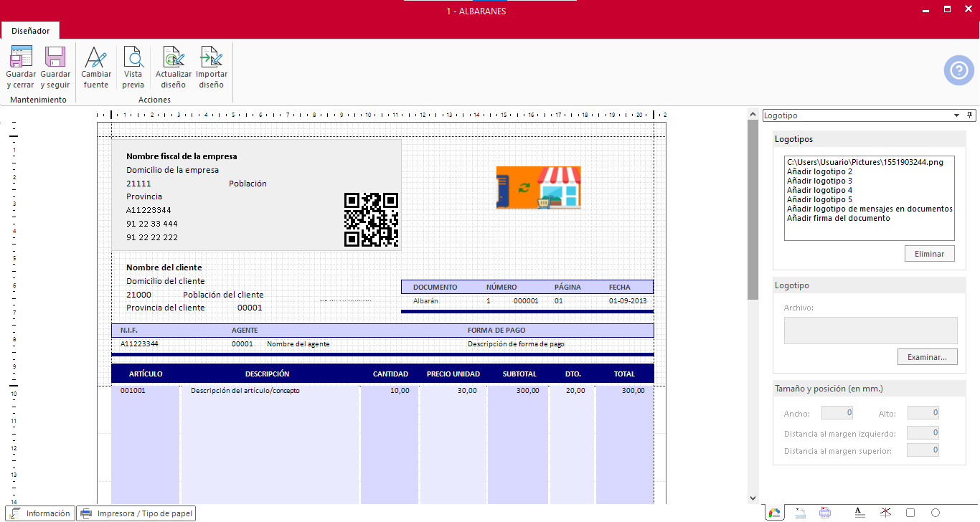Open Vista previa preview
Viewport: 980px width, 522px height.
click(x=133, y=67)
